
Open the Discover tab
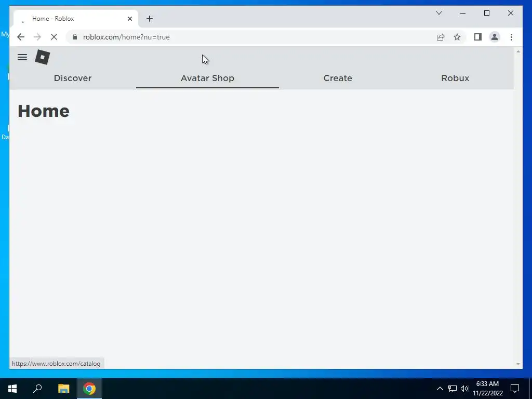pyautogui.click(x=73, y=78)
